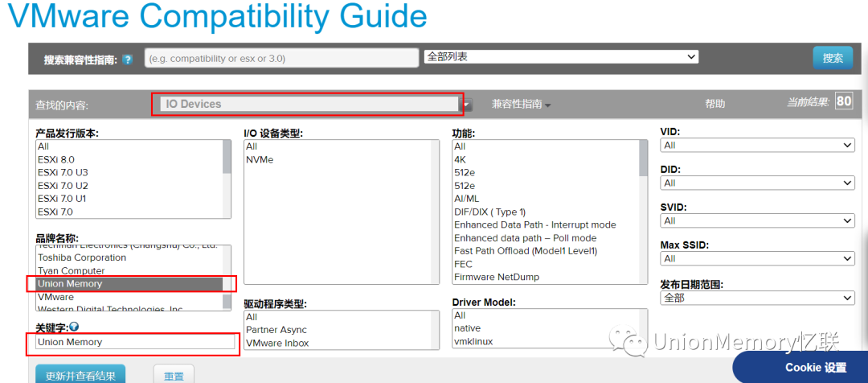The height and width of the screenshot is (383, 868).
Task: Click the compatibility guide search field
Action: [282, 58]
